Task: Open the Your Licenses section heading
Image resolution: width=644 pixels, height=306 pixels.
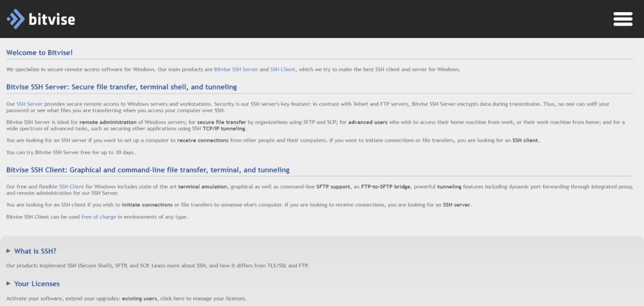Action: coord(36,284)
